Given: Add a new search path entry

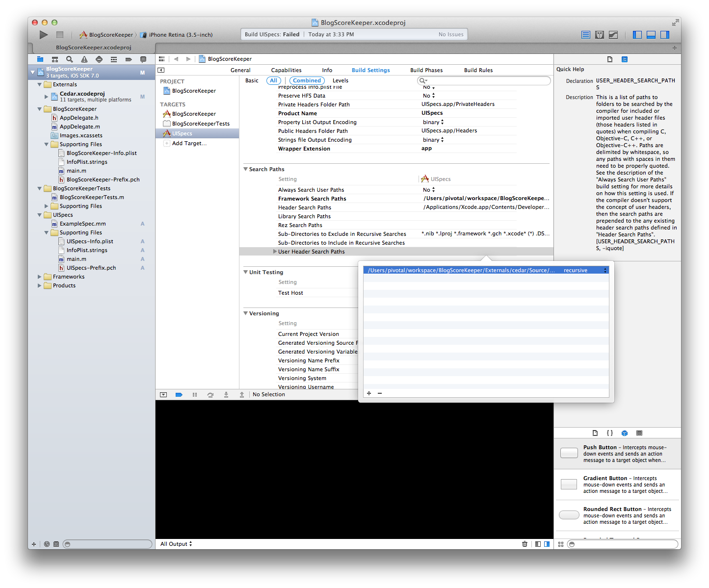Looking at the screenshot, I should [x=369, y=393].
